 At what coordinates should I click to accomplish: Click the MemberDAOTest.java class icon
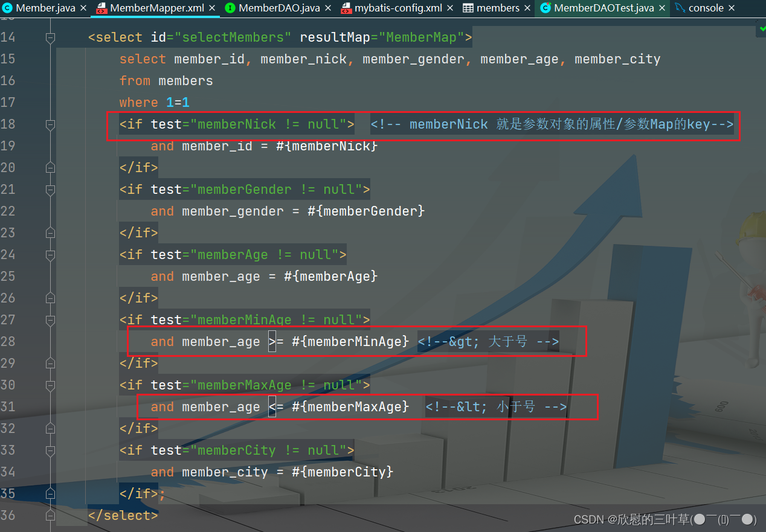click(x=546, y=8)
